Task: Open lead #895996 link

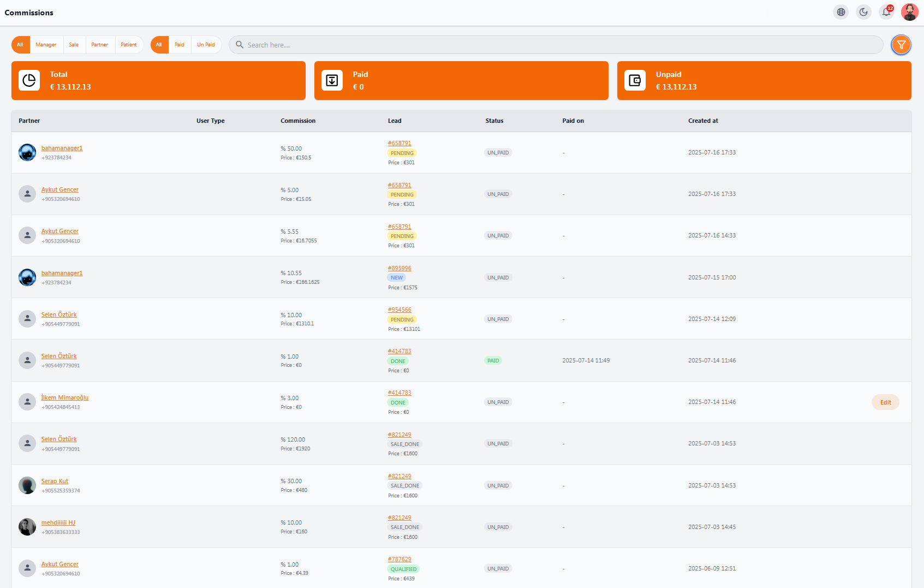Action: 400,268
